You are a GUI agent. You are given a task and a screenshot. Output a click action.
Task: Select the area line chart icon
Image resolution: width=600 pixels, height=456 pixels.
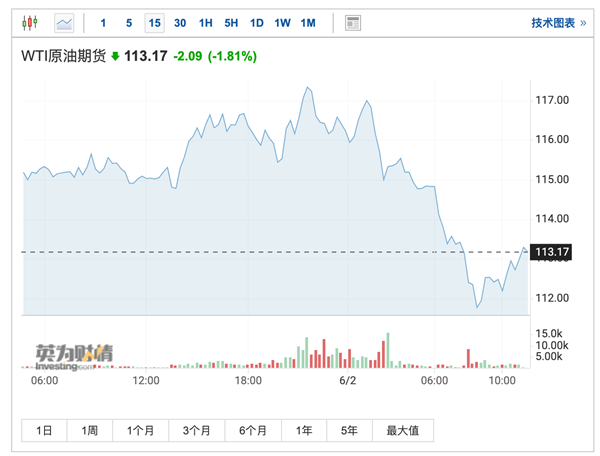64,23
